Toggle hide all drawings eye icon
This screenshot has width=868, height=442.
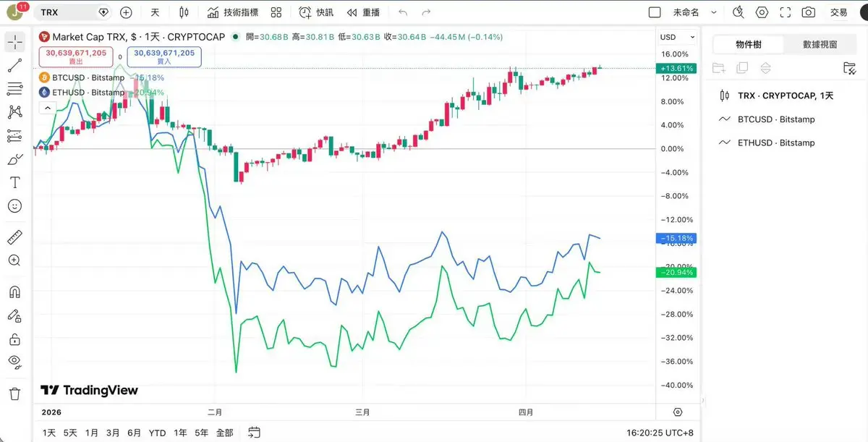14,362
